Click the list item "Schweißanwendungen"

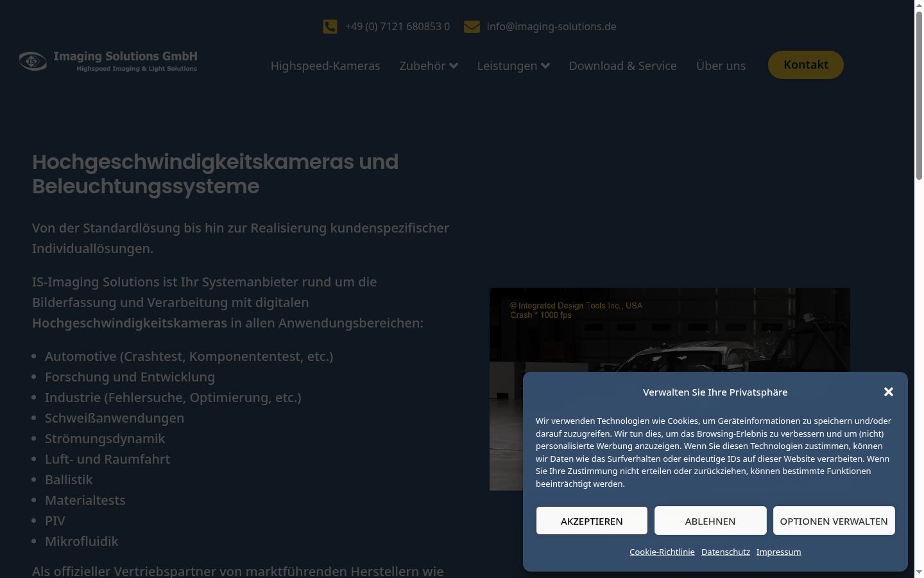tap(115, 418)
